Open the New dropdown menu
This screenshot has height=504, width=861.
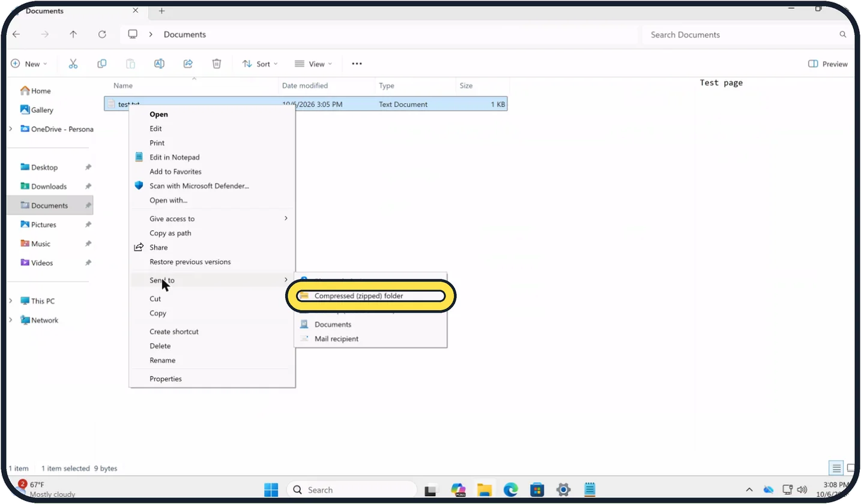(29, 64)
